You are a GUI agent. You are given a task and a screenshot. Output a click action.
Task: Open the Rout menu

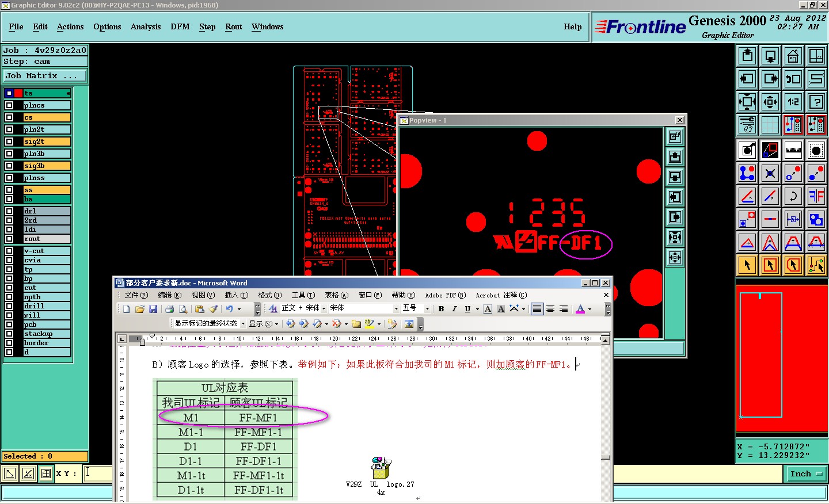pos(234,26)
